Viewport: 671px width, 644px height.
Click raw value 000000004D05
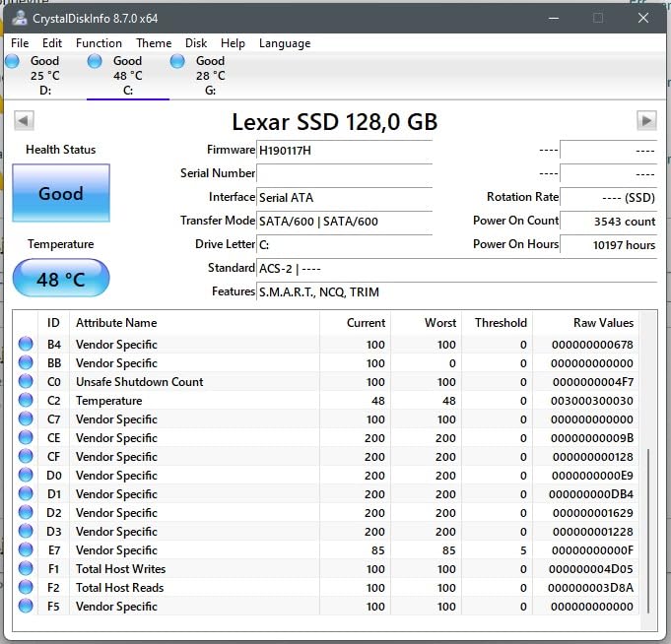coord(591,569)
